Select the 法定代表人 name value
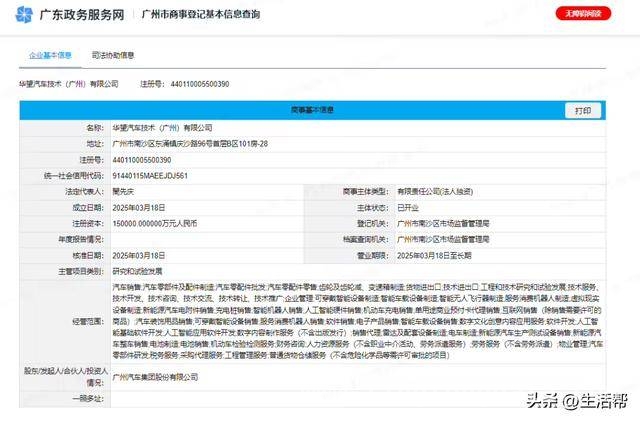Image resolution: width=640 pixels, height=421 pixels. 123,192
